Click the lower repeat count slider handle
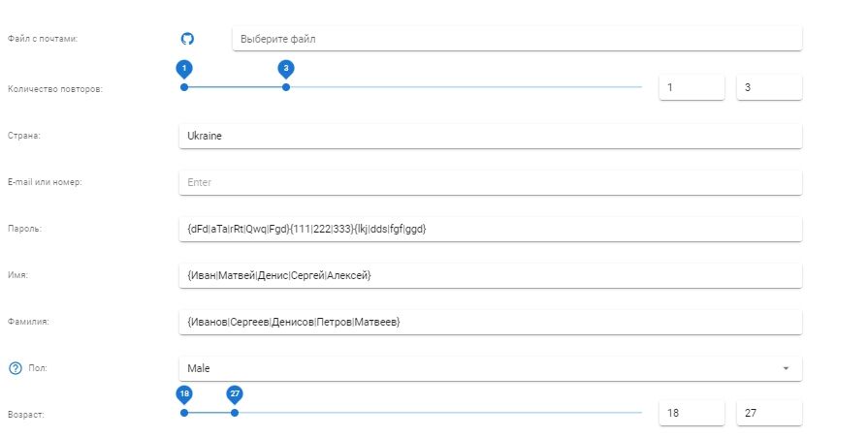The image size is (868, 438). [184, 87]
